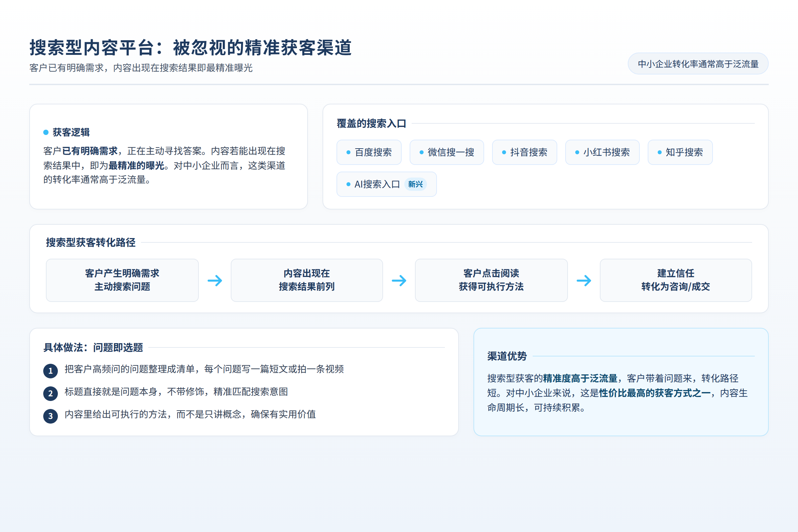Click the blue dot in 知乎搜索 chip
The height and width of the screenshot is (532, 798).
click(660, 152)
